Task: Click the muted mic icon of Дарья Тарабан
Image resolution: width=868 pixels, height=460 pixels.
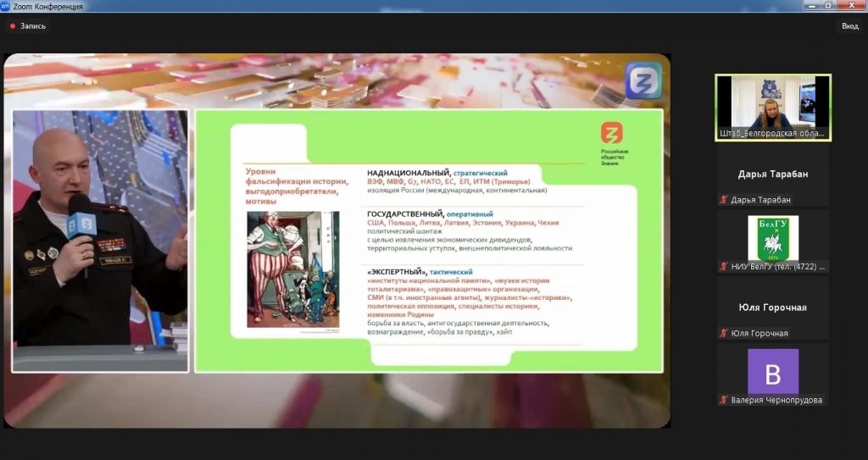Action: point(724,200)
